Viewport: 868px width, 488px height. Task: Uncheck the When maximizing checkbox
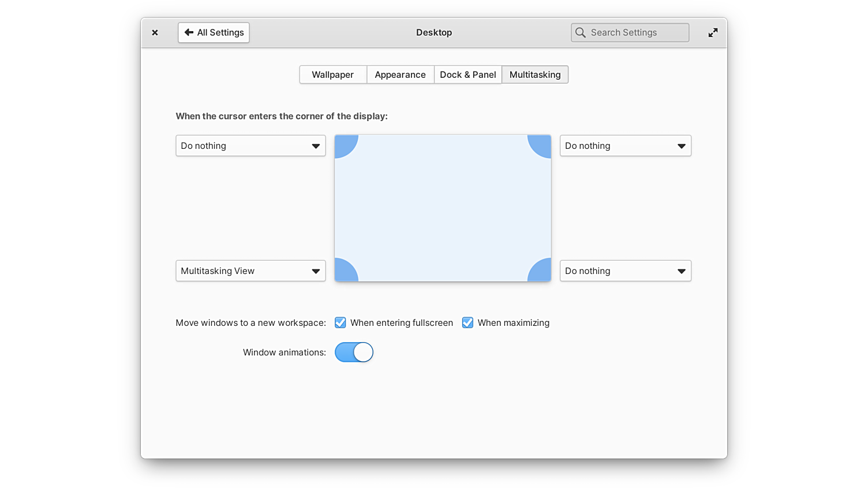coord(467,323)
